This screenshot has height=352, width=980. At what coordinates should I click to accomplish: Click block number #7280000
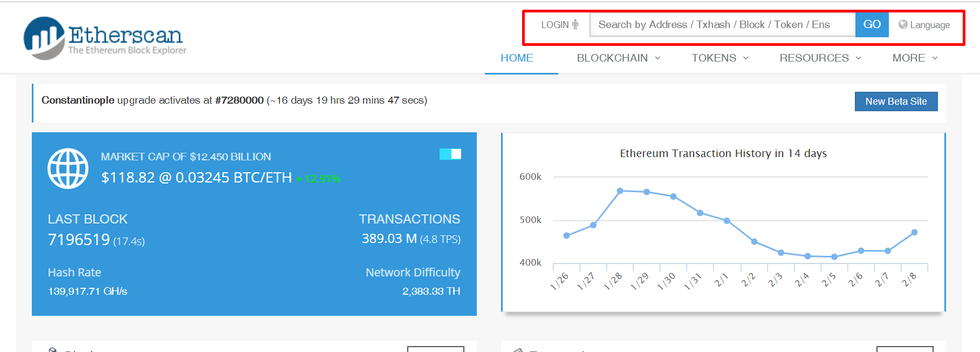coord(239,100)
